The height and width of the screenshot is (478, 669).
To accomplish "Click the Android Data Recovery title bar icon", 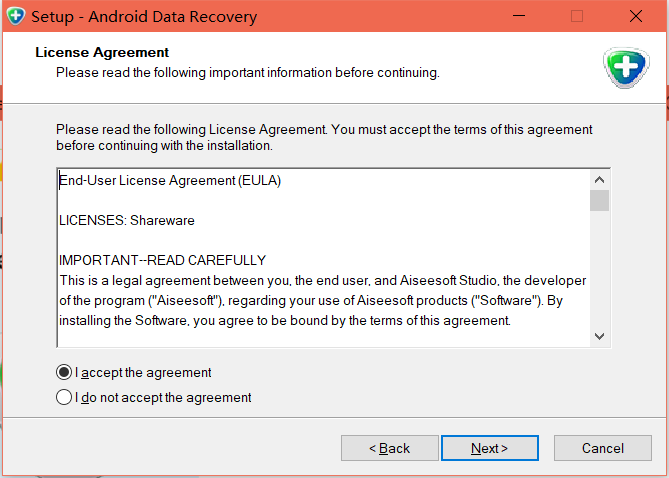I will point(16,16).
